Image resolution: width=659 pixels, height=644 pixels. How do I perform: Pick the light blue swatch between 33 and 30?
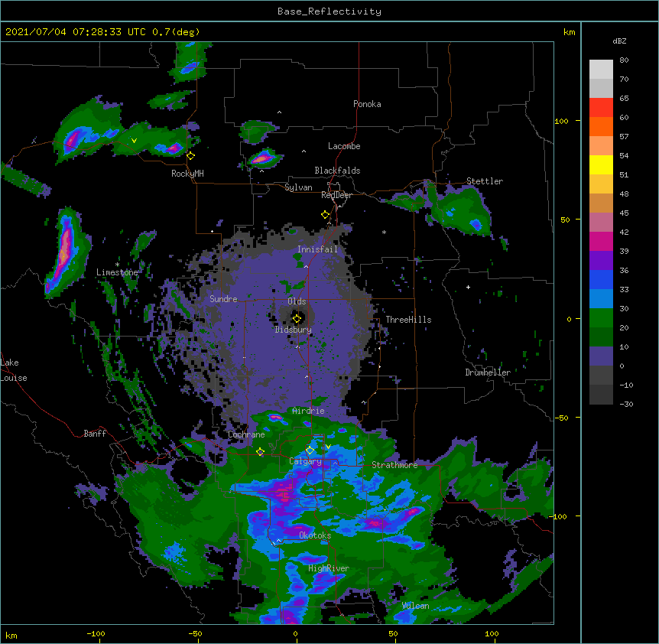(601, 299)
